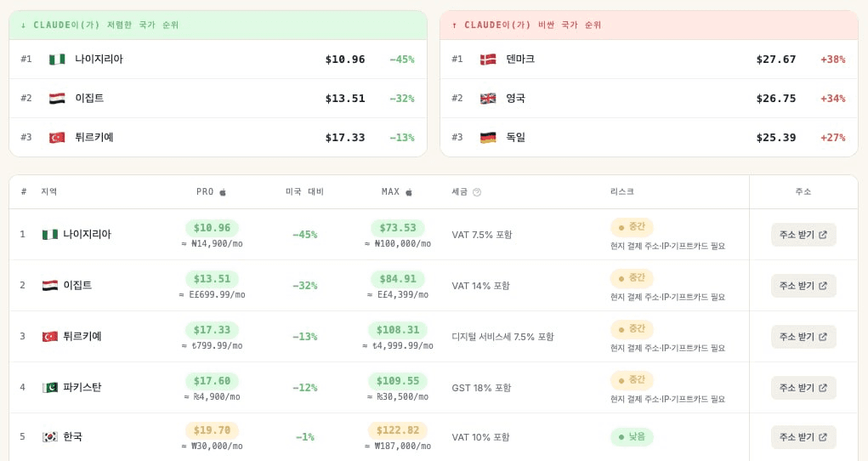Click 주소 받기 button in the Egypt row

(803, 286)
